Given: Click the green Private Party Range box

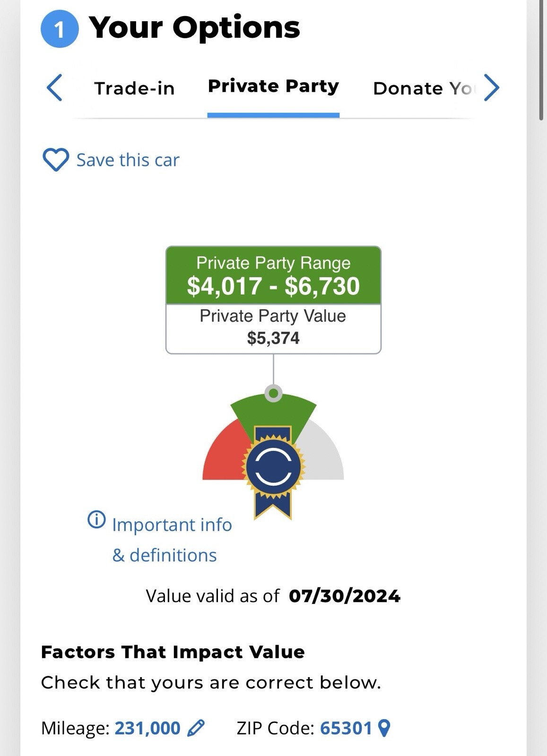Looking at the screenshot, I should pyautogui.click(x=273, y=275).
